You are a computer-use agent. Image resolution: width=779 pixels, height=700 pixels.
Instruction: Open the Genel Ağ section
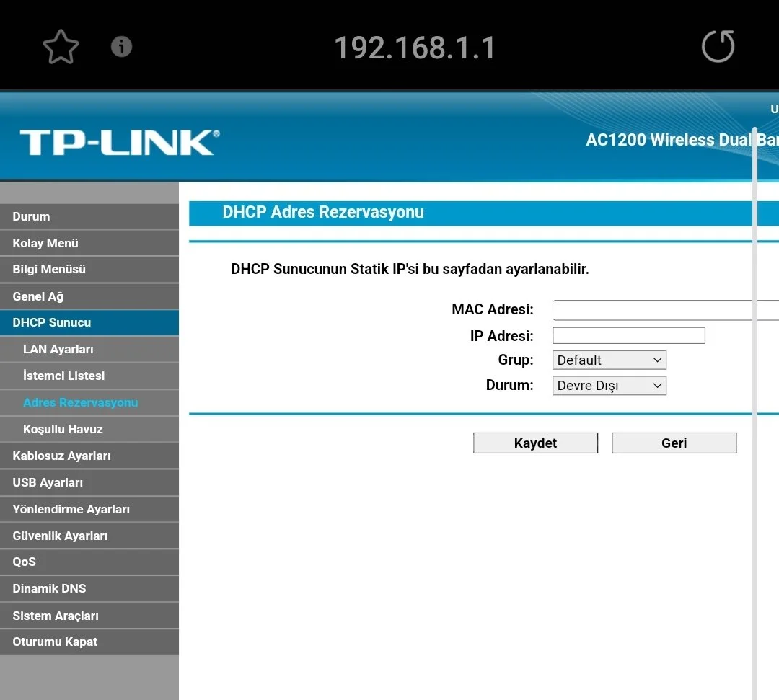[89, 296]
